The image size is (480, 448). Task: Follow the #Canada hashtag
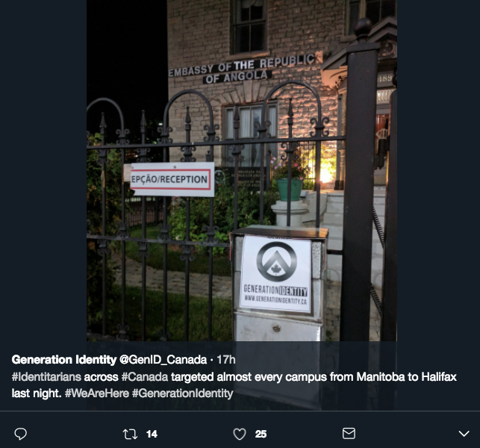145,376
